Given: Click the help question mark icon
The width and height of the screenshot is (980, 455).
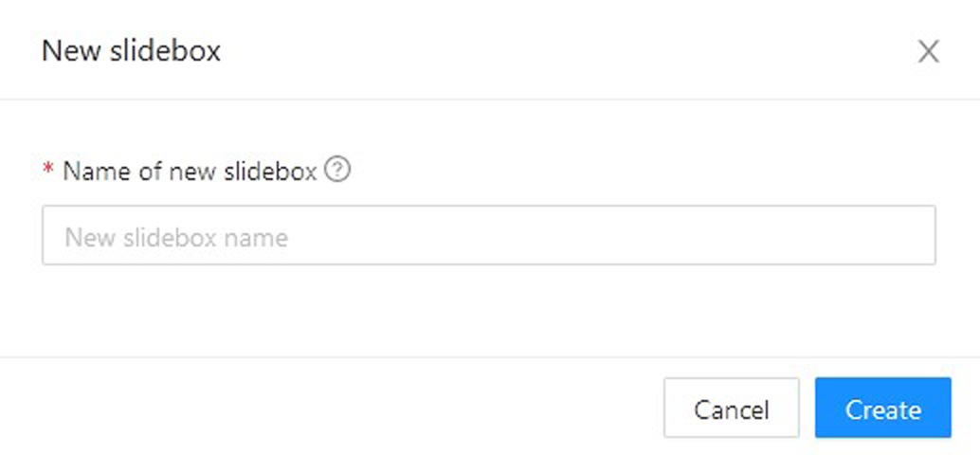Looking at the screenshot, I should point(338,171).
